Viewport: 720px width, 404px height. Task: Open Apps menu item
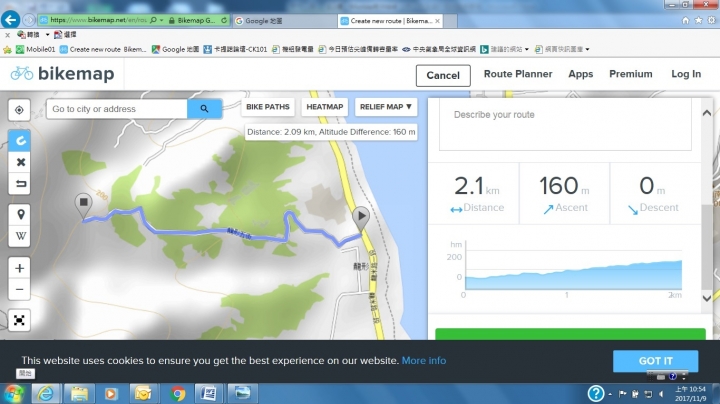click(580, 74)
